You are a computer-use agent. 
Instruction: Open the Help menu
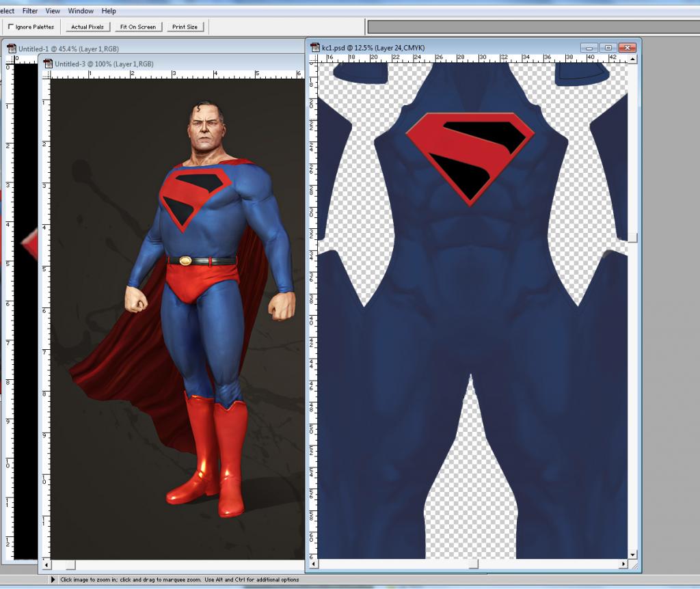pyautogui.click(x=109, y=11)
